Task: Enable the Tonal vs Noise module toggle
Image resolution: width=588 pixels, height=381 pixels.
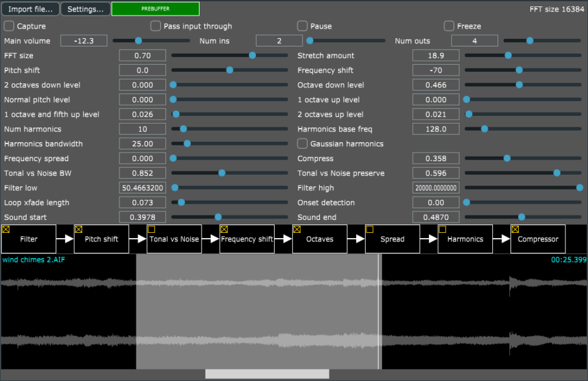Action: (x=152, y=228)
